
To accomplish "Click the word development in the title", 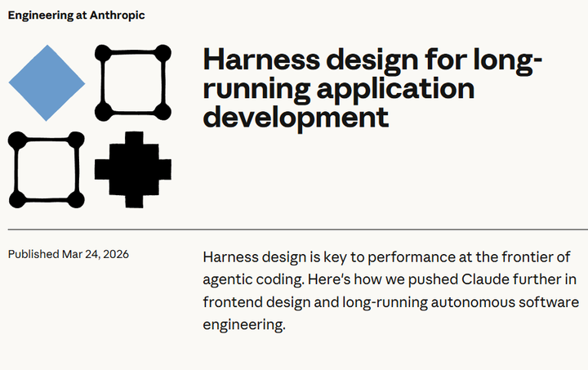I will coord(296,118).
